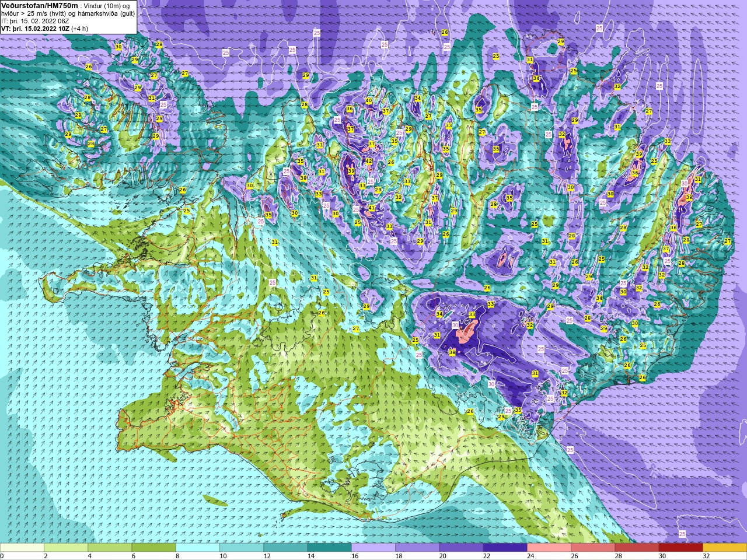Pick the deep indigo 22–24 m/s legend swatch
Viewport: 747px width, 560px height.
tap(505, 548)
